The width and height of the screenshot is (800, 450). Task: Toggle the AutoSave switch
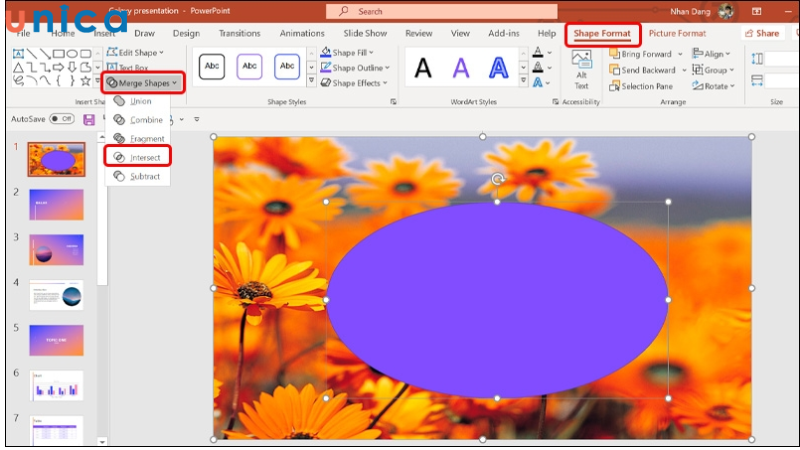[62, 118]
